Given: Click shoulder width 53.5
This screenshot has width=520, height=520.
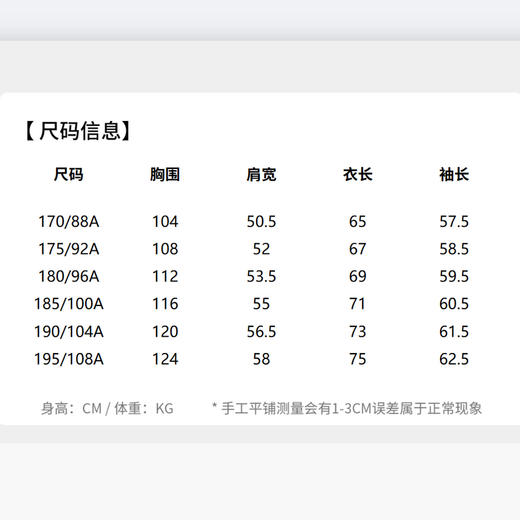Looking at the screenshot, I should coord(261,276).
